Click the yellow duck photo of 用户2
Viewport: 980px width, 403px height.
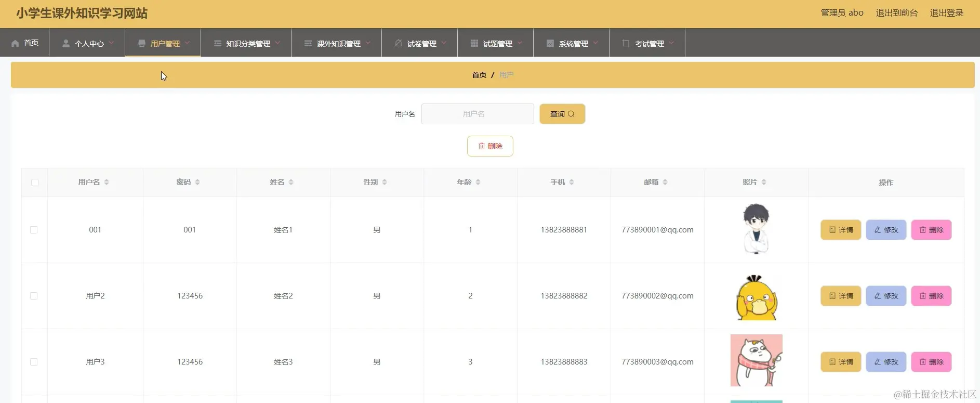[756, 297]
